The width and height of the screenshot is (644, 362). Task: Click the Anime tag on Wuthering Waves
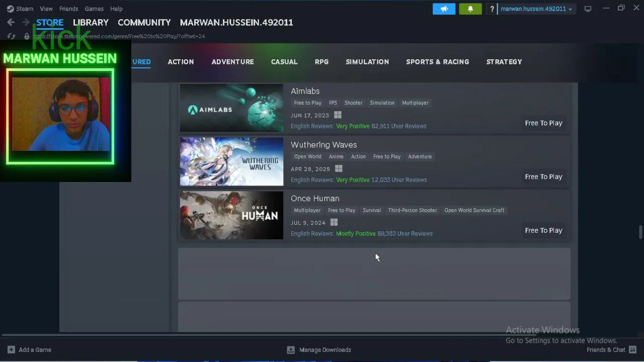tap(336, 156)
